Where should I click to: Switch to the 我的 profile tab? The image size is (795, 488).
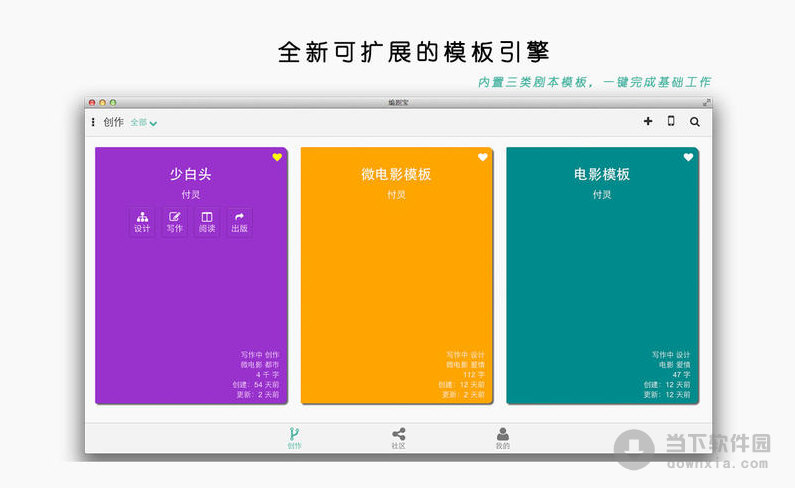point(502,438)
